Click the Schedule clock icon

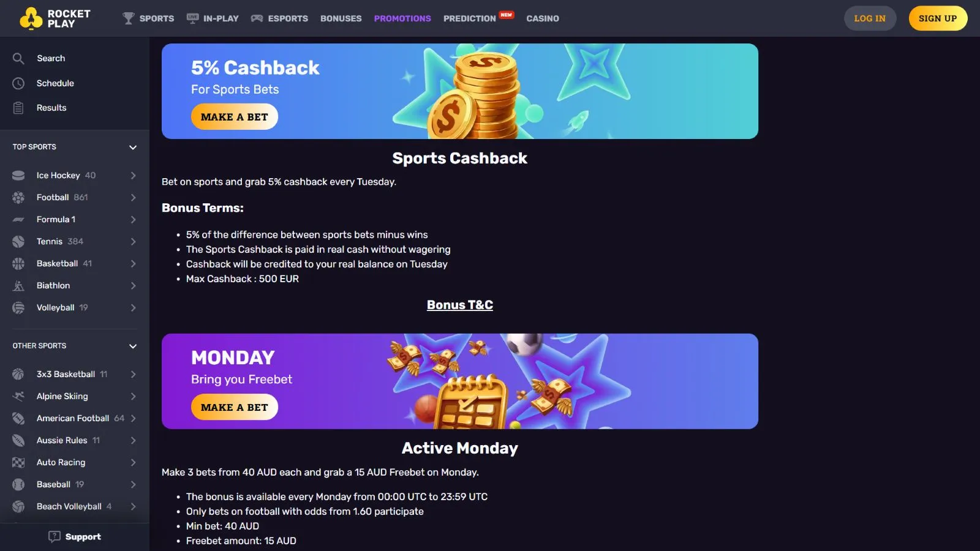click(x=18, y=83)
